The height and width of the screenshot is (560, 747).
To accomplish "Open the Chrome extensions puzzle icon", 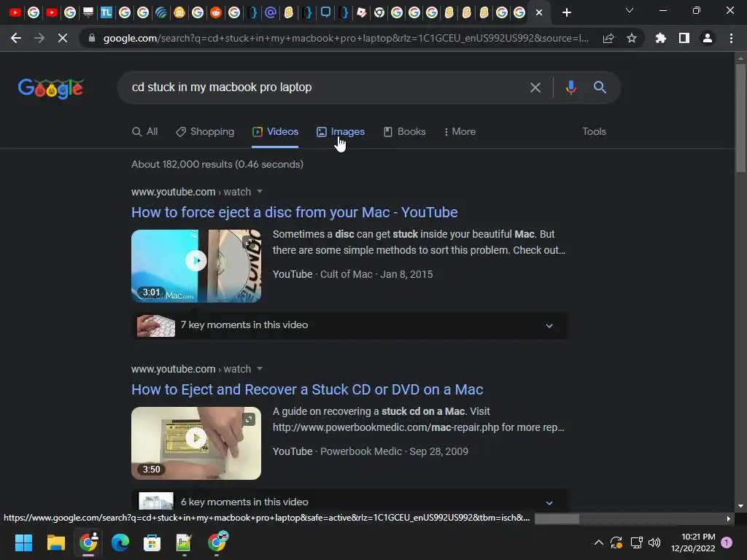I will click(661, 38).
